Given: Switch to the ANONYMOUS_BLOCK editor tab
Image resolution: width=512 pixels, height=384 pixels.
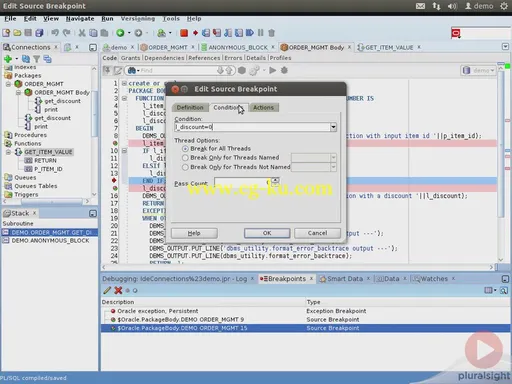Looking at the screenshot, I should tap(238, 47).
